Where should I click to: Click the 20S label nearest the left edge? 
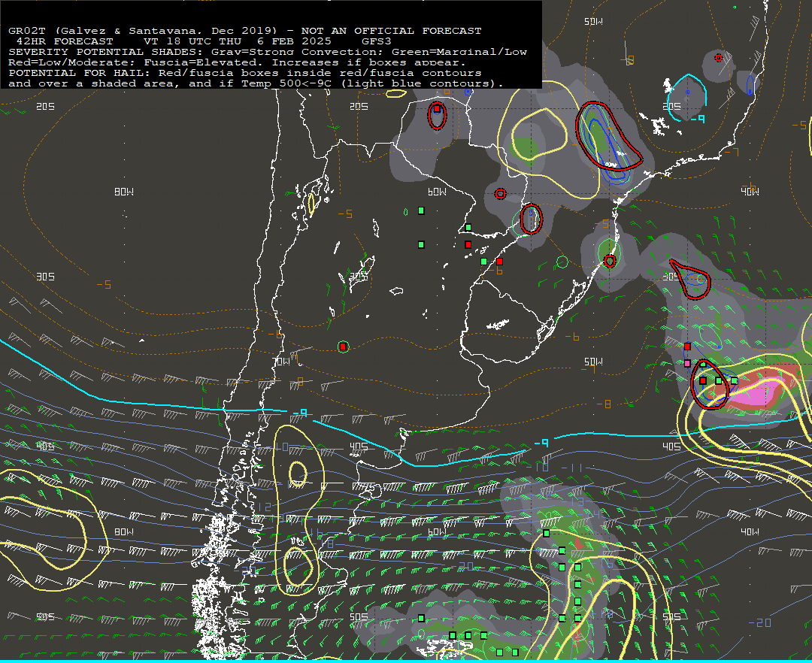(46, 106)
